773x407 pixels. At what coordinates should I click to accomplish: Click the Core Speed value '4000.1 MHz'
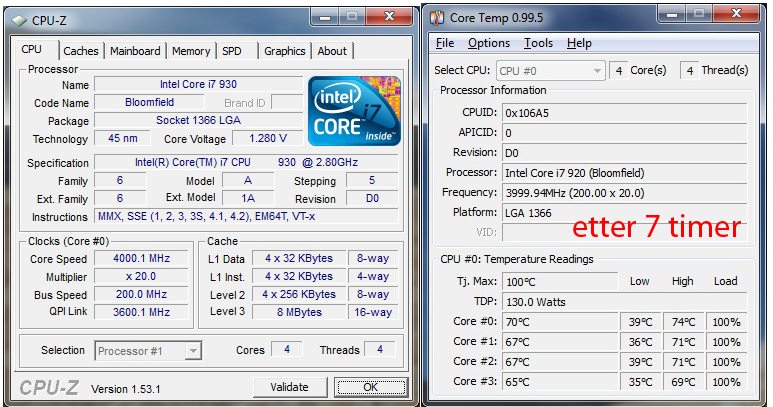point(141,258)
